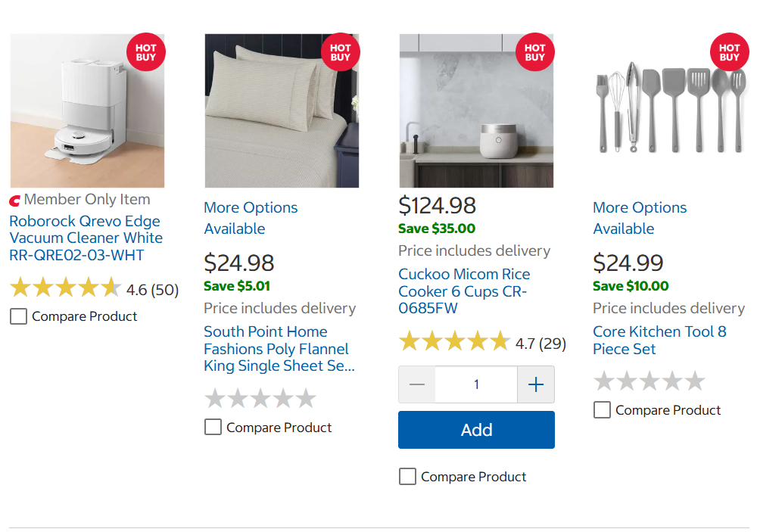Screen dimensions: 757x532
Task: Check Compare Product for Core Kitchen Tool set
Action: [602, 410]
